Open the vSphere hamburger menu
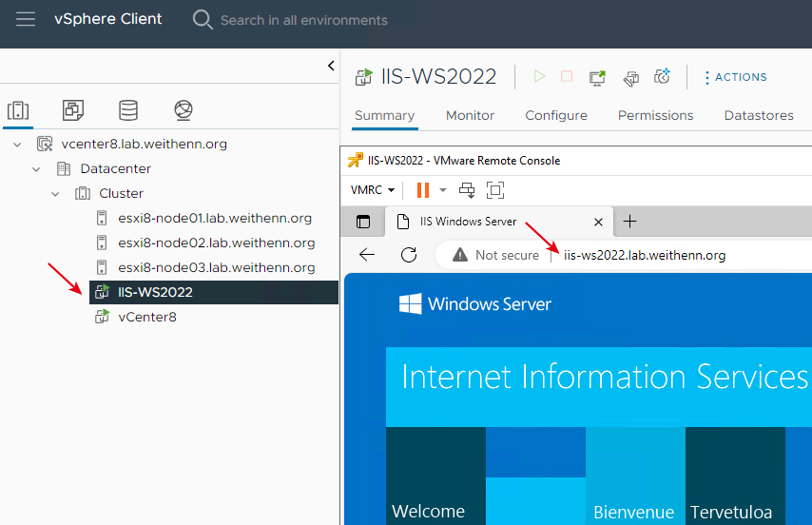Viewport: 812px width, 525px height. [x=26, y=19]
